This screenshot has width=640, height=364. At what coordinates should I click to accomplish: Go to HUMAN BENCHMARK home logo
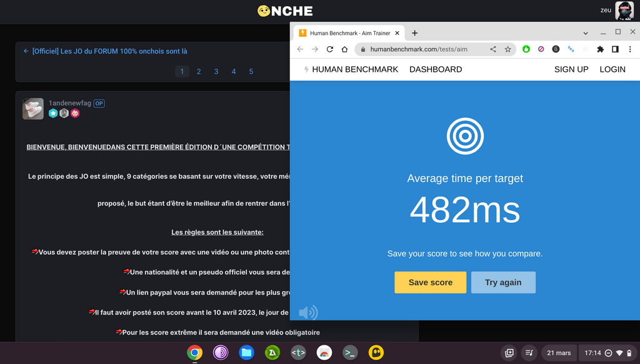pos(351,69)
